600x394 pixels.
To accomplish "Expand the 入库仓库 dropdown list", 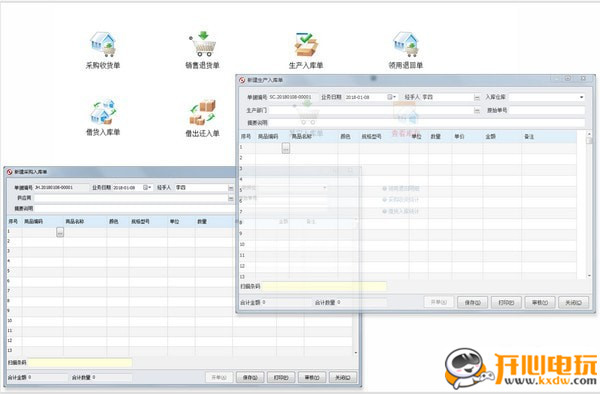I will (582, 98).
